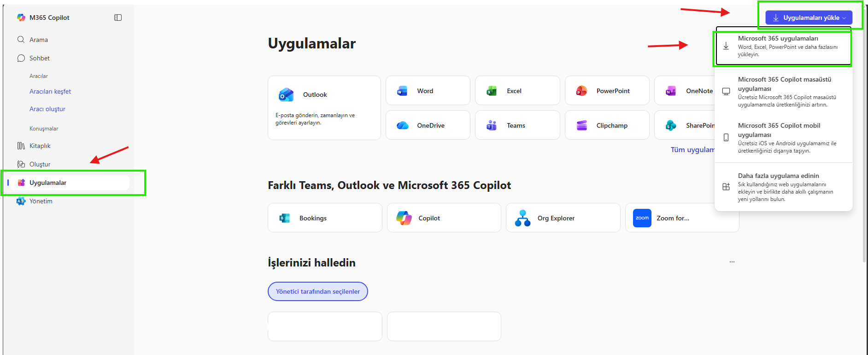
Task: Click the Copilot app icon
Action: point(404,218)
